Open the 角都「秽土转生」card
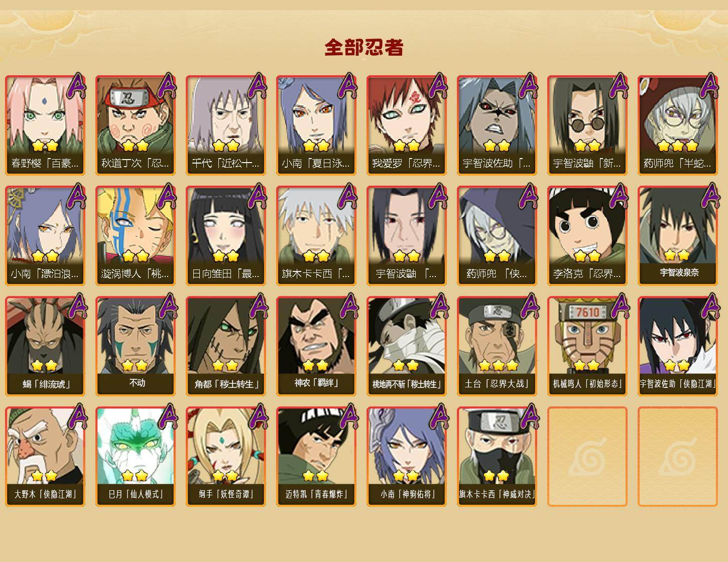 pos(226,346)
